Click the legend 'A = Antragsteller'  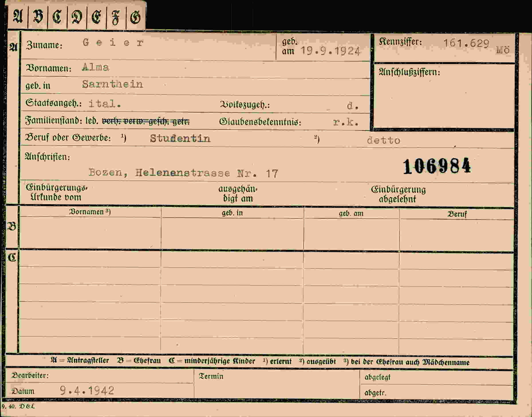80,360
